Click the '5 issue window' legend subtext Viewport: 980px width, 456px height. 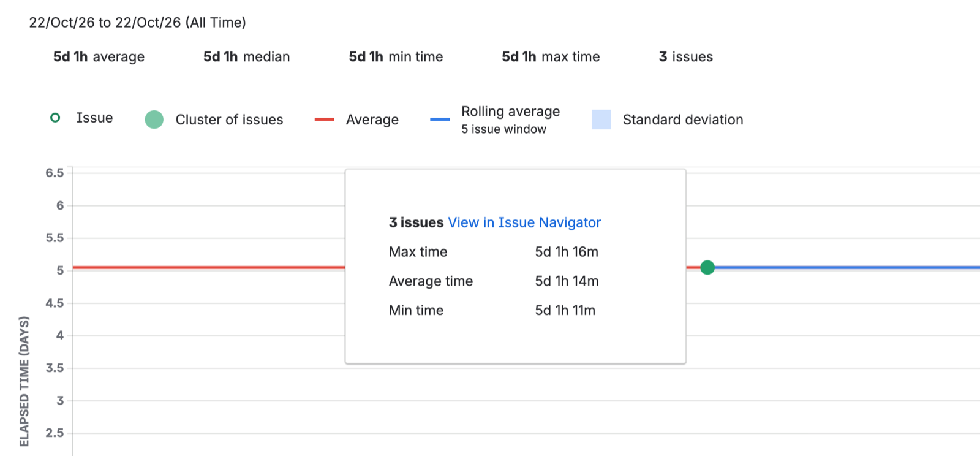click(504, 129)
